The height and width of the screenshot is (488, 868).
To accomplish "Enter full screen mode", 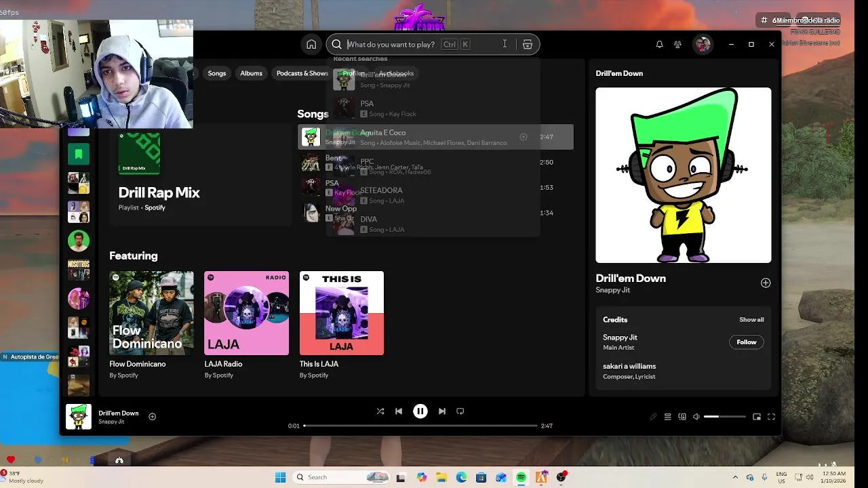I will click(771, 417).
